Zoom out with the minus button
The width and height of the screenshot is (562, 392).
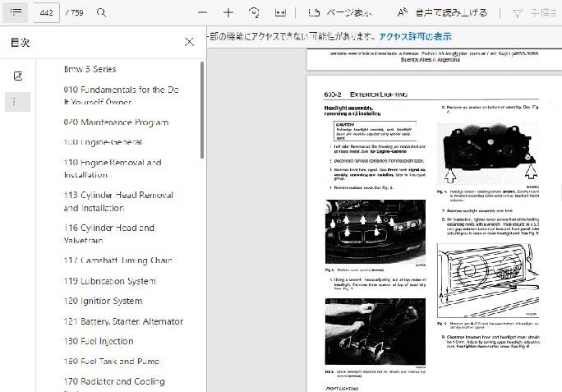202,12
